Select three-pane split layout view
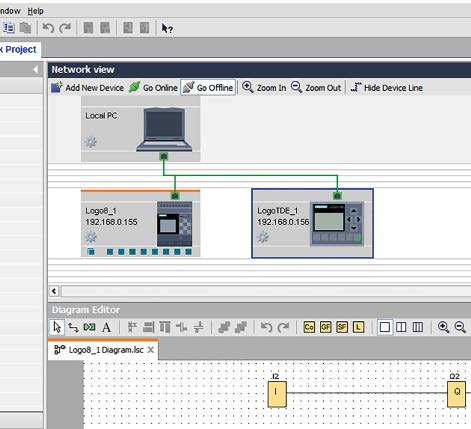 (418, 327)
